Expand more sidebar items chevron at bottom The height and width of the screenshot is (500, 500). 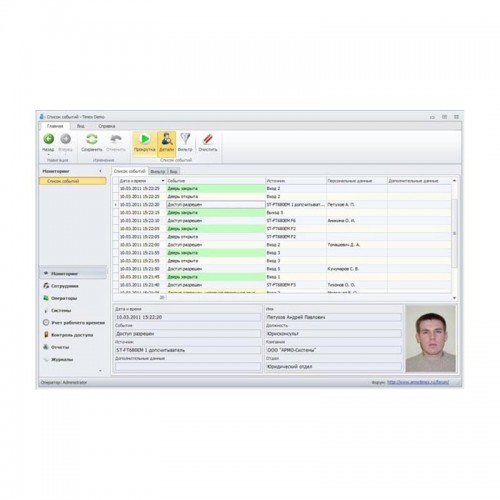coord(100,371)
